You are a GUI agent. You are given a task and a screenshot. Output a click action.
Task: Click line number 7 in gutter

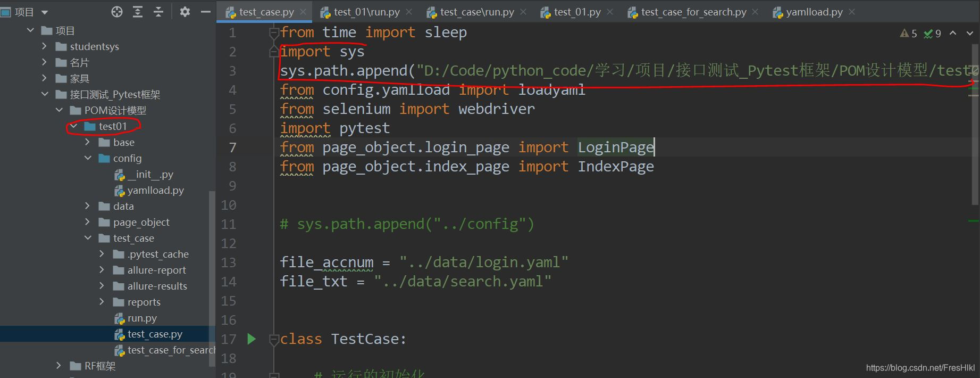point(232,147)
